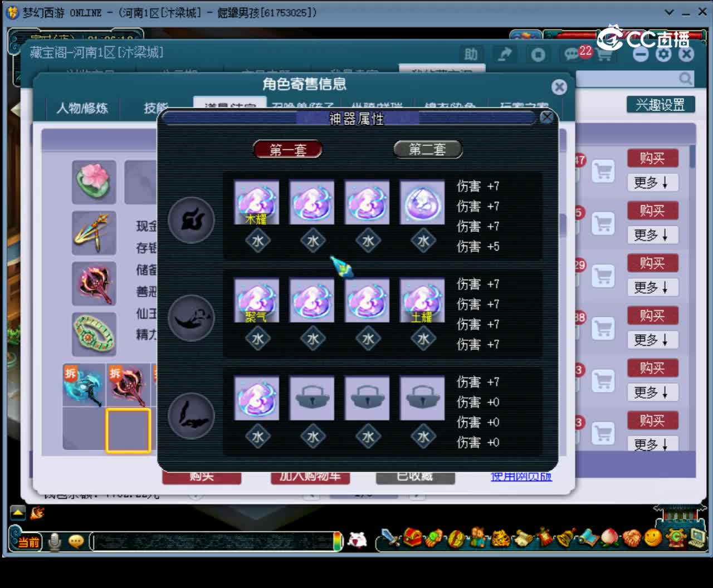Expand the up-arrow toggle above chat bar

[18, 512]
